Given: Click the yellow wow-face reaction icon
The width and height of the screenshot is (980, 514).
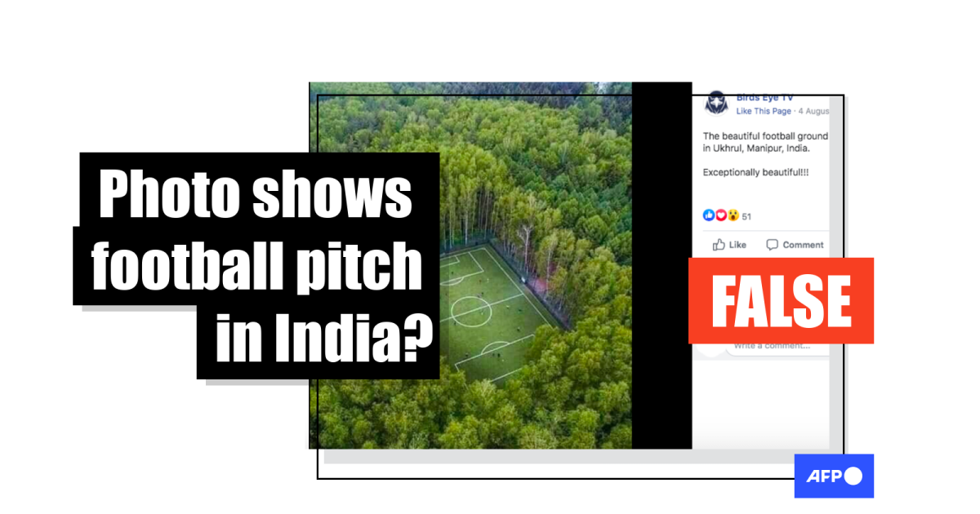Looking at the screenshot, I should pyautogui.click(x=733, y=215).
